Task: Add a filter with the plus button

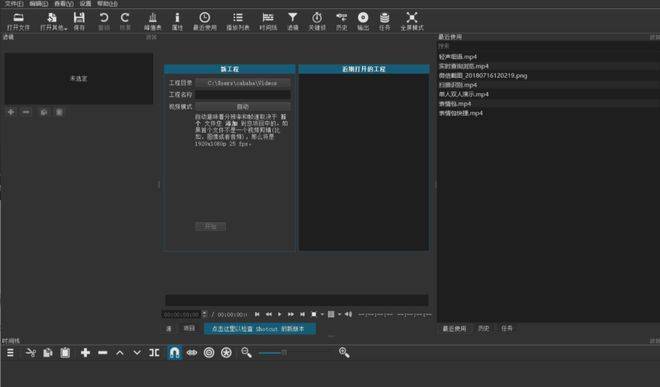Action: coord(11,112)
